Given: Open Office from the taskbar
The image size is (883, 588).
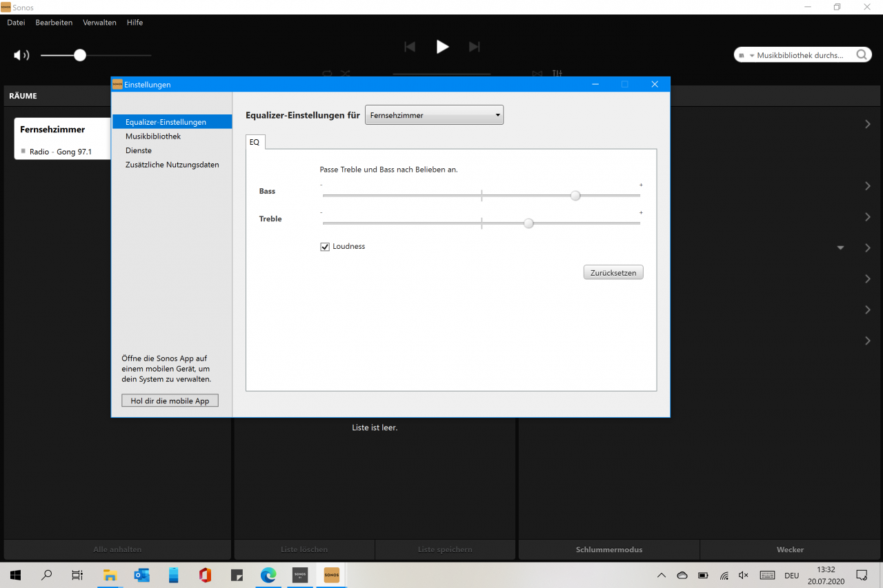Looking at the screenshot, I should (205, 575).
